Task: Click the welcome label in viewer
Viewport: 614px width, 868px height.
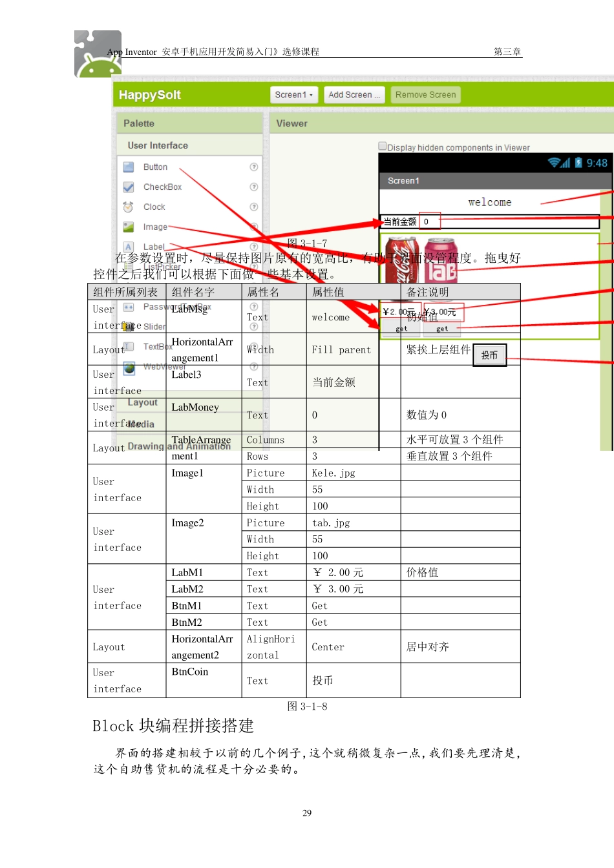Action: [490, 203]
